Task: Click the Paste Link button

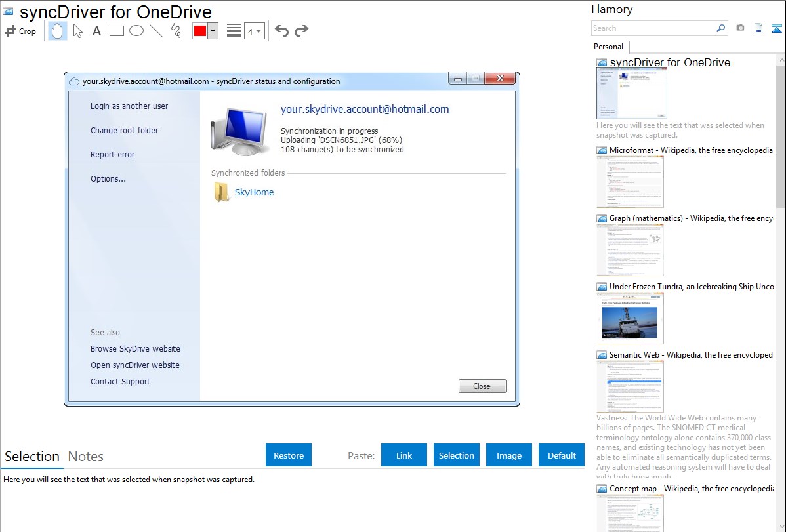Action: (404, 455)
